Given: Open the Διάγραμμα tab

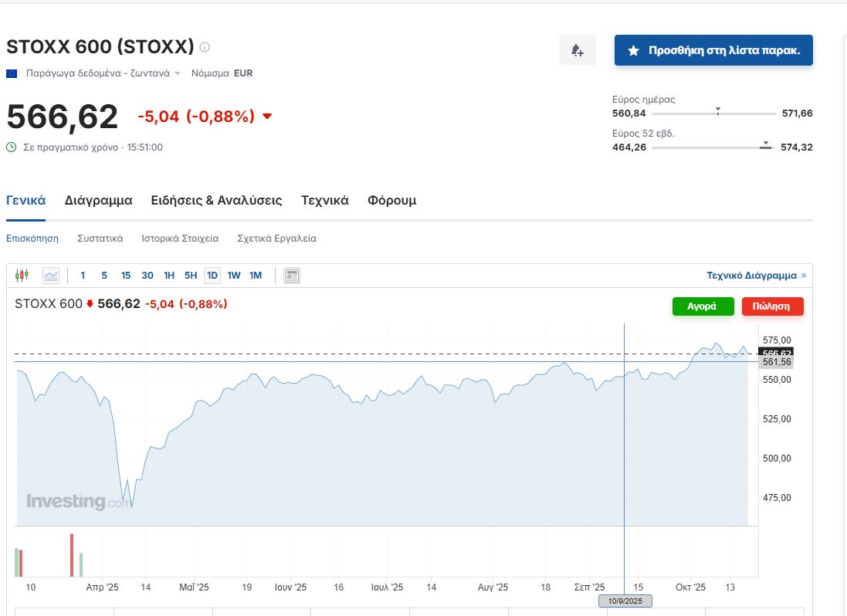Looking at the screenshot, I should [x=98, y=201].
